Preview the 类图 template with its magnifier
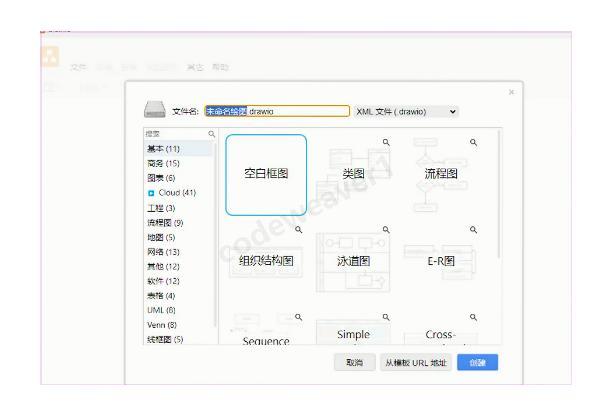This screenshot has height=416, width=613. (x=386, y=142)
